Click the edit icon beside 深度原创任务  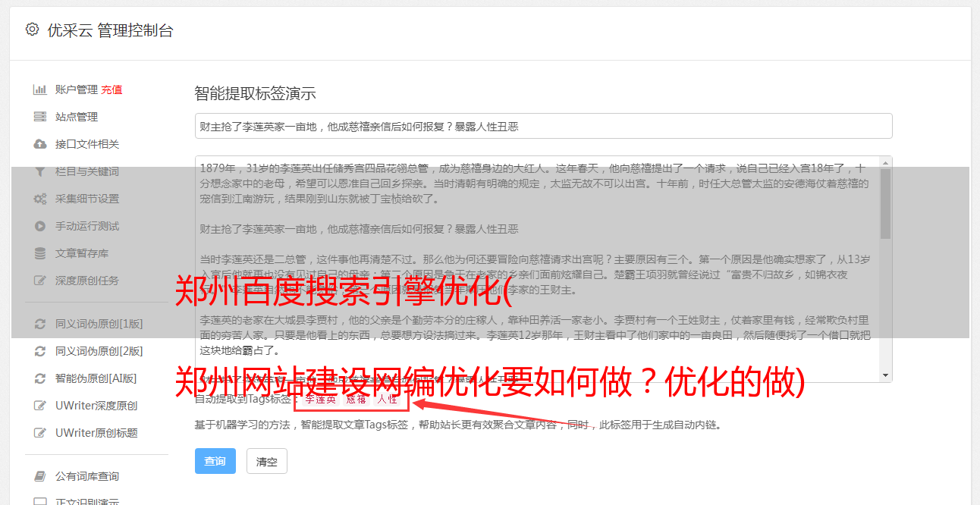(x=40, y=281)
